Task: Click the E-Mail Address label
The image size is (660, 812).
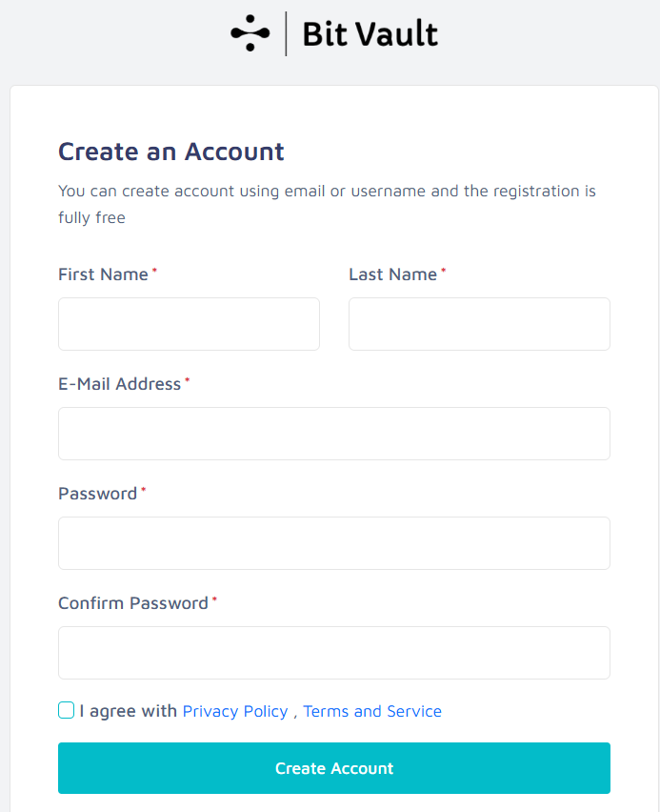Action: [x=119, y=384]
